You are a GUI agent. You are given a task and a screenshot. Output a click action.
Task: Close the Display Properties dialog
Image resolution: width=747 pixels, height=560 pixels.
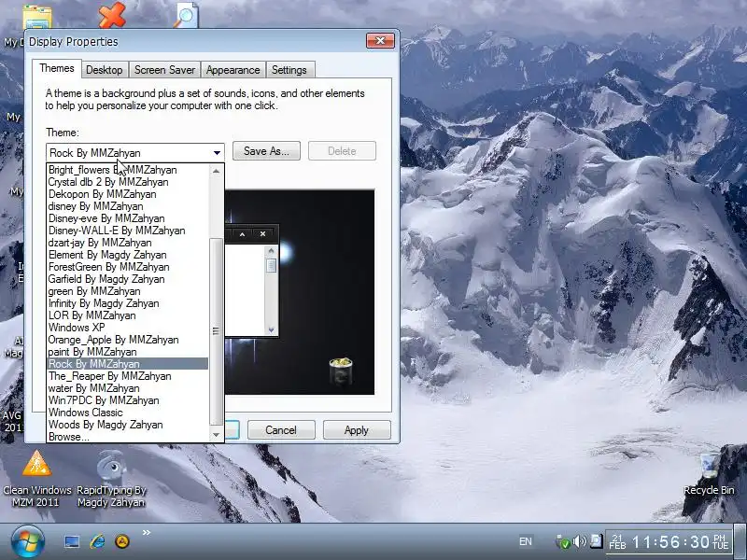tap(380, 41)
